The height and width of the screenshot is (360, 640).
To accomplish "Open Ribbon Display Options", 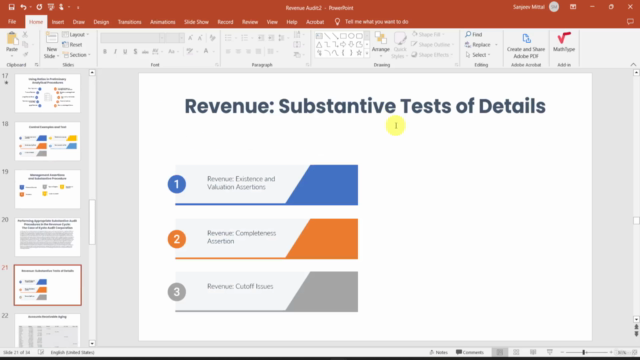I will tap(573, 7).
